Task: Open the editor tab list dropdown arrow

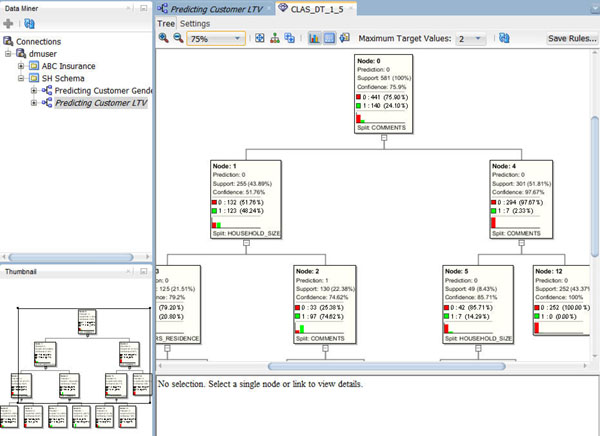Action: click(596, 8)
